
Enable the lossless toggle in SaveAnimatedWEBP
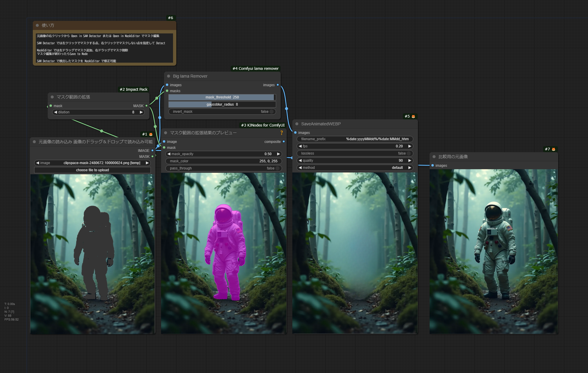(408, 153)
